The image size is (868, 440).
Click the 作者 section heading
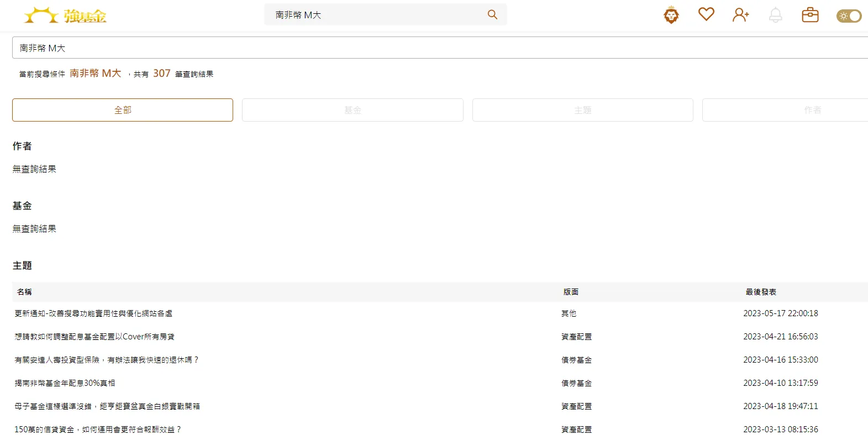pos(22,146)
